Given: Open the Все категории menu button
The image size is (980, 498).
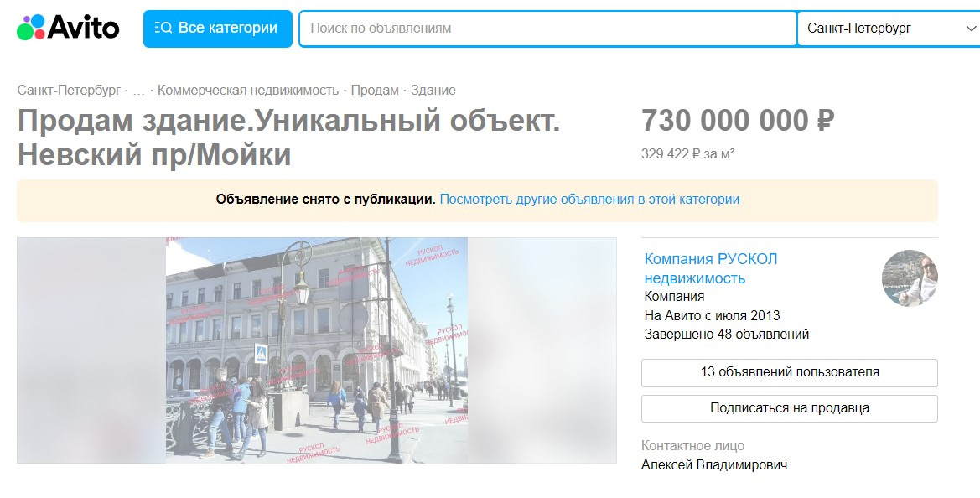Looking at the screenshot, I should [x=217, y=29].
